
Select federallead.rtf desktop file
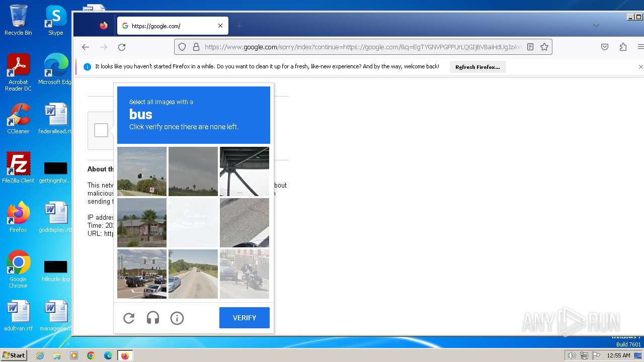click(56, 119)
